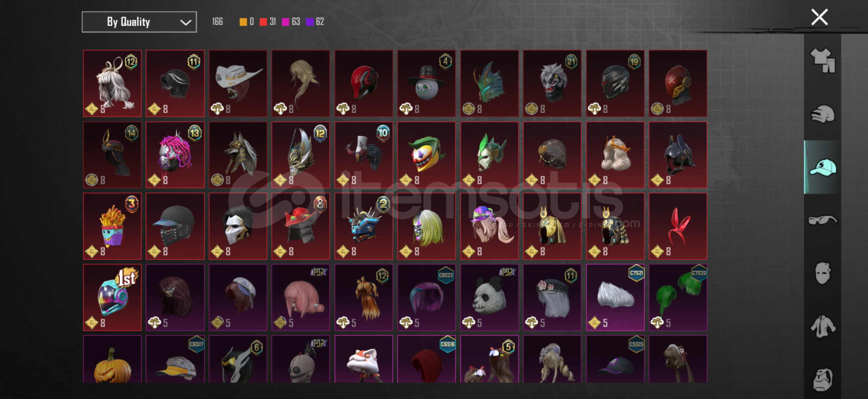
Task: Choose the panda head mask item
Action: click(489, 297)
